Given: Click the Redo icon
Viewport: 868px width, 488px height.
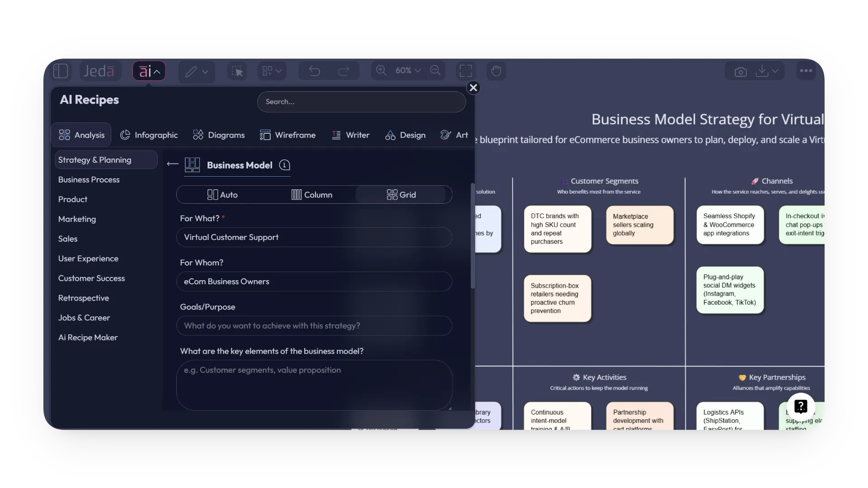Looking at the screenshot, I should [344, 70].
